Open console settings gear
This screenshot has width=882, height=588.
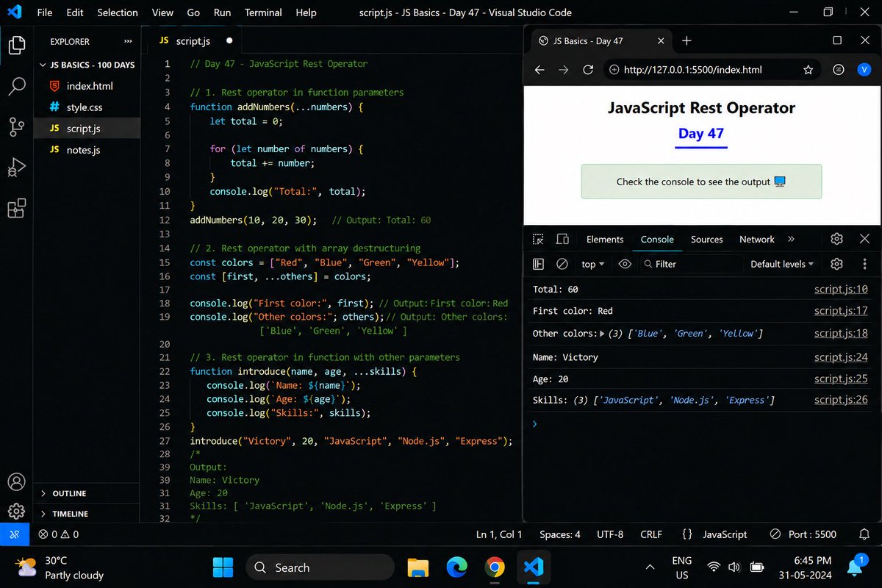pyautogui.click(x=836, y=264)
